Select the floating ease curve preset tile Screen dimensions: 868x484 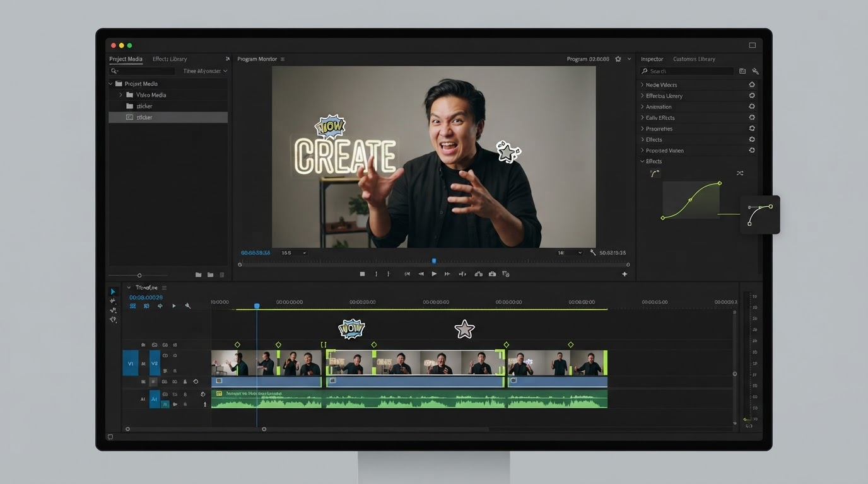pos(759,215)
